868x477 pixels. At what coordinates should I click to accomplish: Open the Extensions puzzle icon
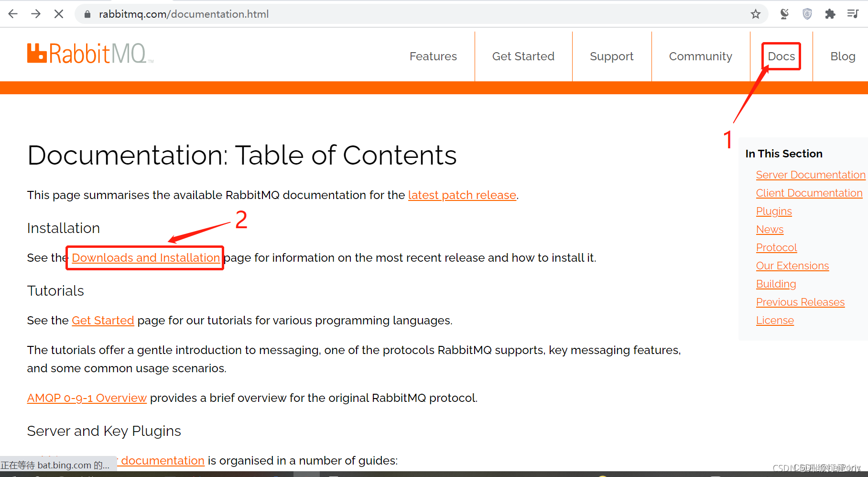coord(830,14)
